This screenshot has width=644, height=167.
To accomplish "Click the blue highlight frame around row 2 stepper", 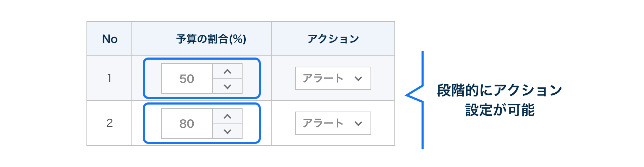I will [144, 123].
